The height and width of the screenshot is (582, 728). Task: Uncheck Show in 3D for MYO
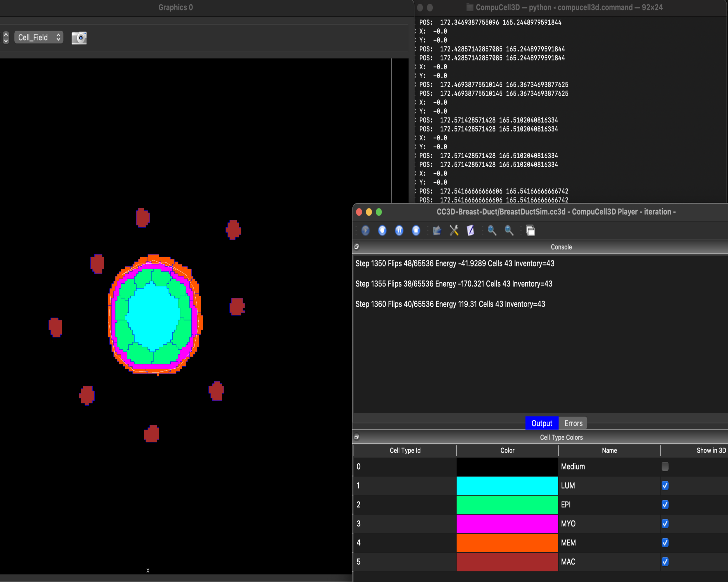[x=665, y=523]
